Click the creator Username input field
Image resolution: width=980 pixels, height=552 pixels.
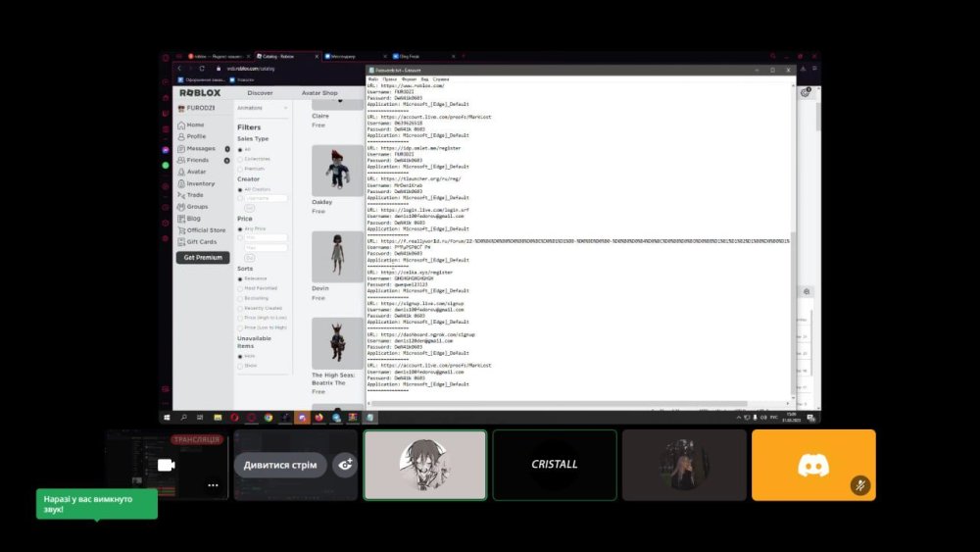(266, 199)
